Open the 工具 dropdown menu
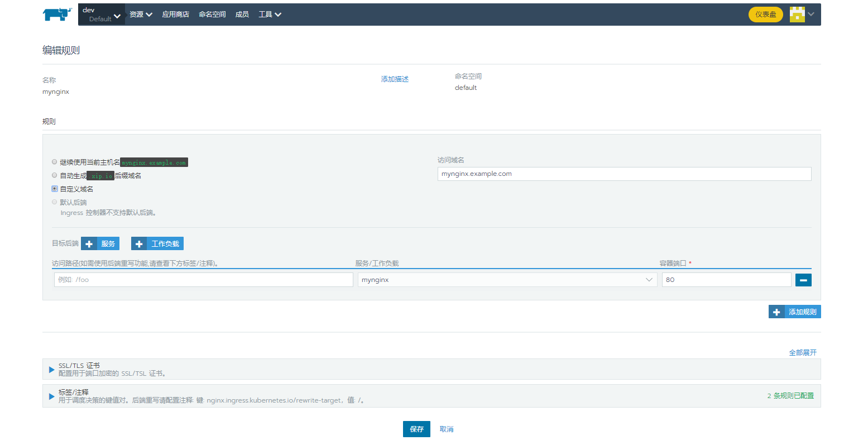This screenshot has width=868, height=445. pyautogui.click(x=270, y=15)
